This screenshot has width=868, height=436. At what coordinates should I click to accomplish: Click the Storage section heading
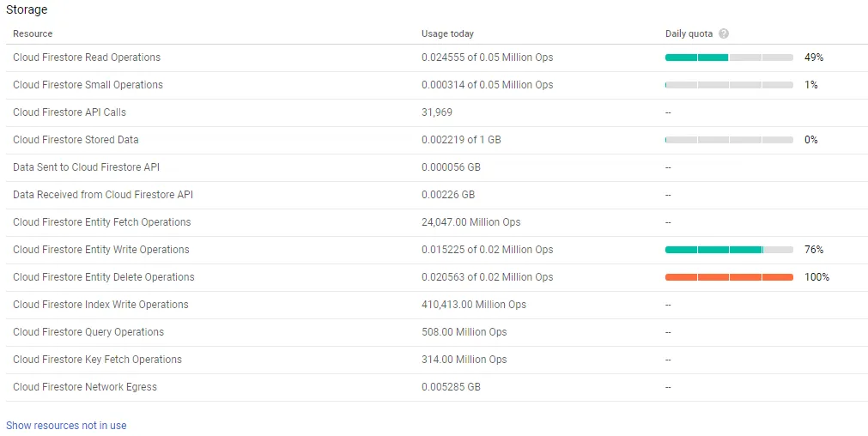click(x=27, y=10)
